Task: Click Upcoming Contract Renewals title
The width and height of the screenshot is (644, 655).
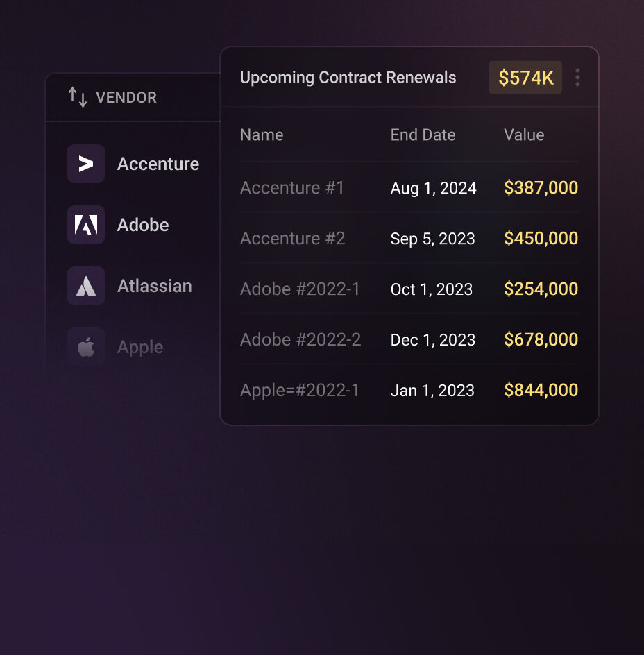Action: tap(348, 77)
